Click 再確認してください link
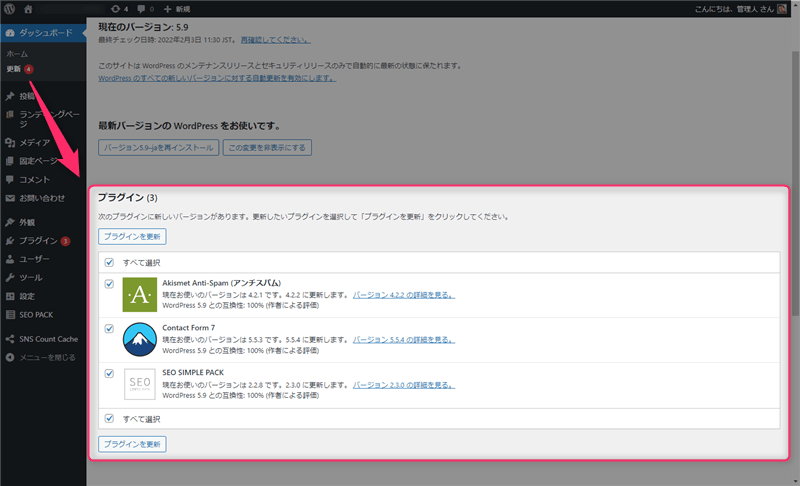The image size is (800, 486). pyautogui.click(x=276, y=40)
